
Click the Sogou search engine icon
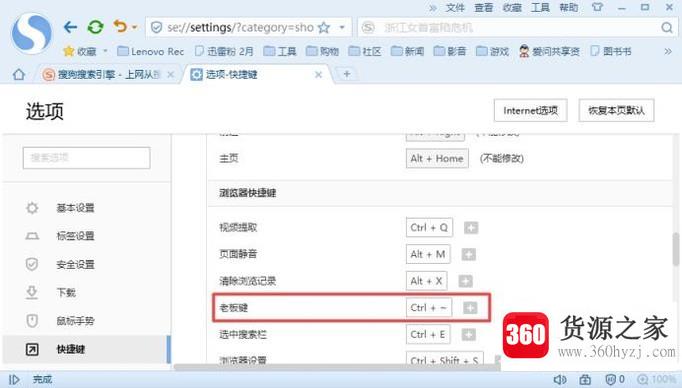coord(368,28)
